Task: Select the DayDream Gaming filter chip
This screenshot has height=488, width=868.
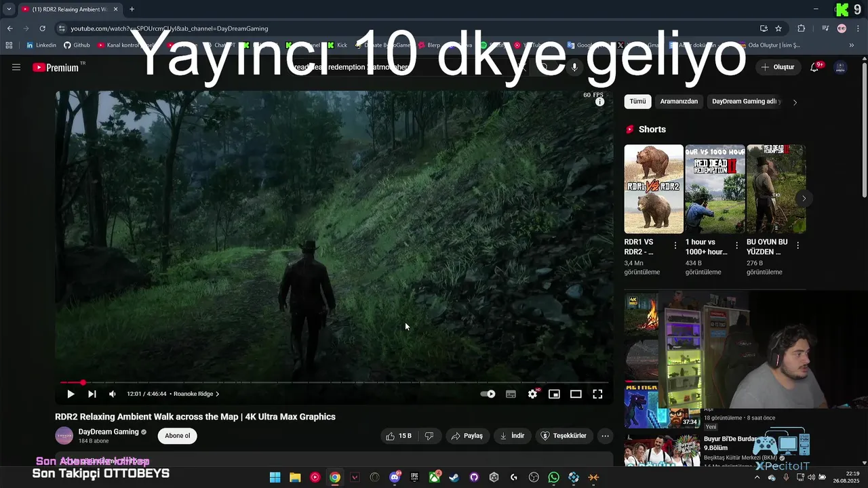Action: click(x=746, y=102)
